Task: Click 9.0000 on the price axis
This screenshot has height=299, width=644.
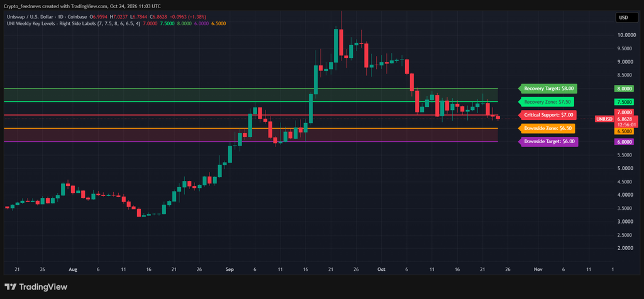Action: (x=625, y=62)
